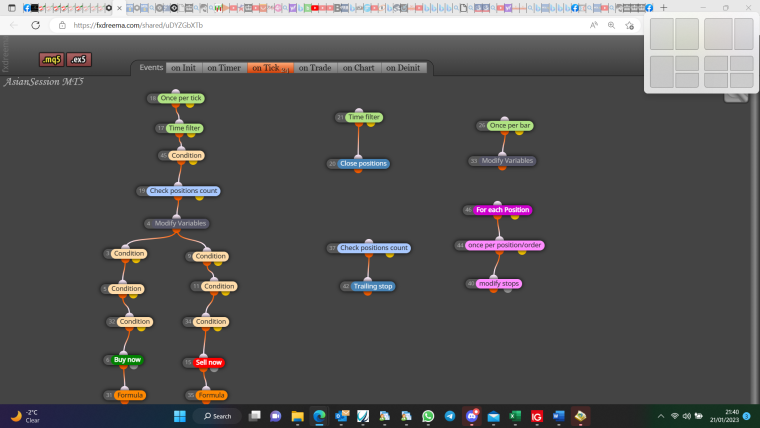
Task: Click the taskbar Search box
Action: (218, 416)
